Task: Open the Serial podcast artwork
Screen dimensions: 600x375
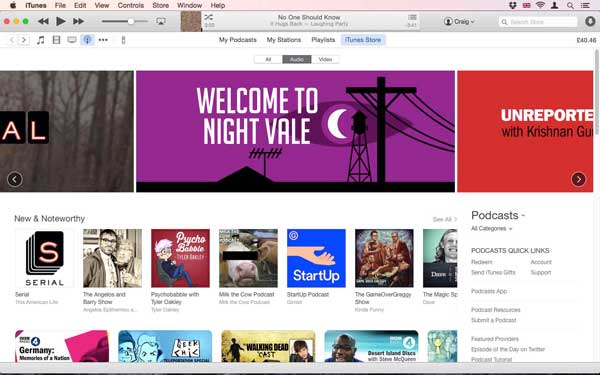Action: 44,258
